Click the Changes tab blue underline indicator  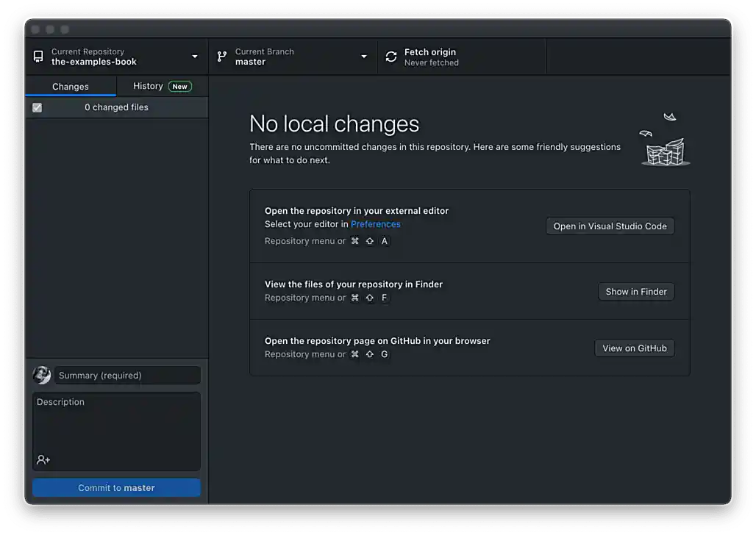coord(71,95)
